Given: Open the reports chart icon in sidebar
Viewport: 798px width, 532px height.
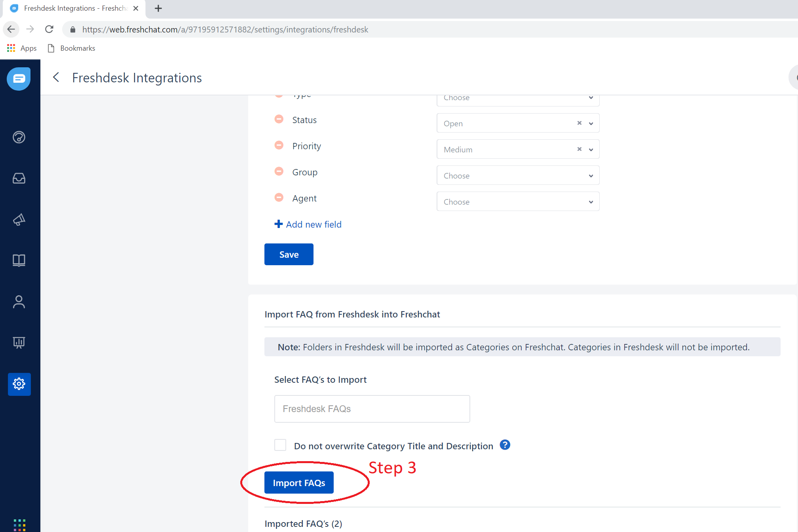Looking at the screenshot, I should [19, 342].
